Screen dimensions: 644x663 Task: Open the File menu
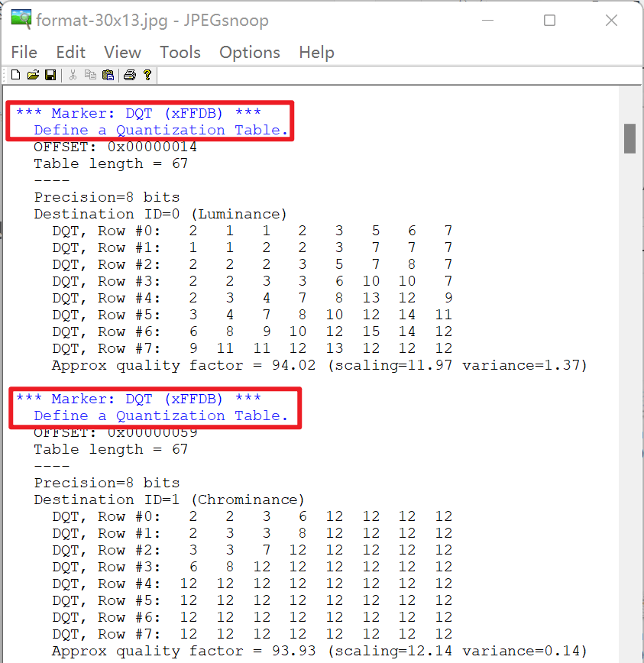pyautogui.click(x=24, y=52)
